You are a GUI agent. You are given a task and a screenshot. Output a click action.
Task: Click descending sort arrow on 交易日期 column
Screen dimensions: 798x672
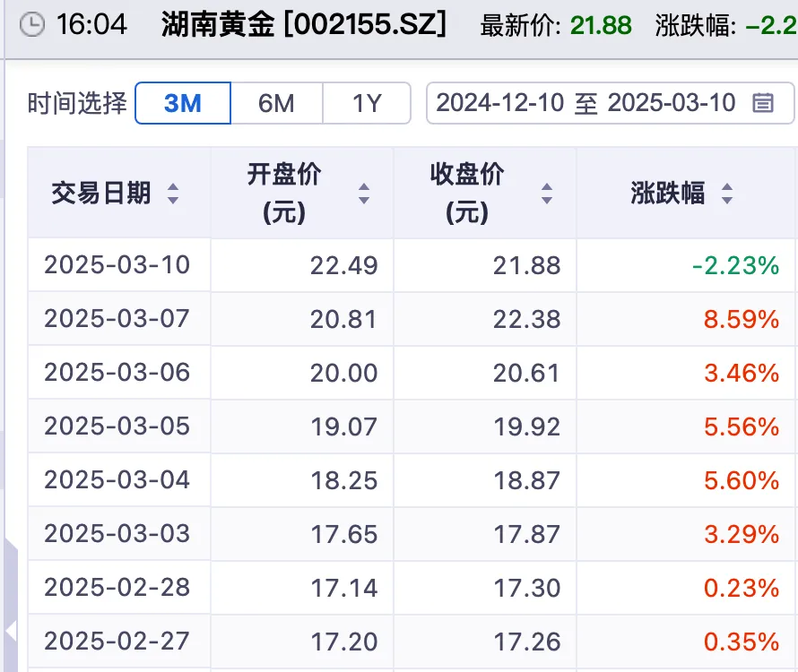click(x=172, y=198)
